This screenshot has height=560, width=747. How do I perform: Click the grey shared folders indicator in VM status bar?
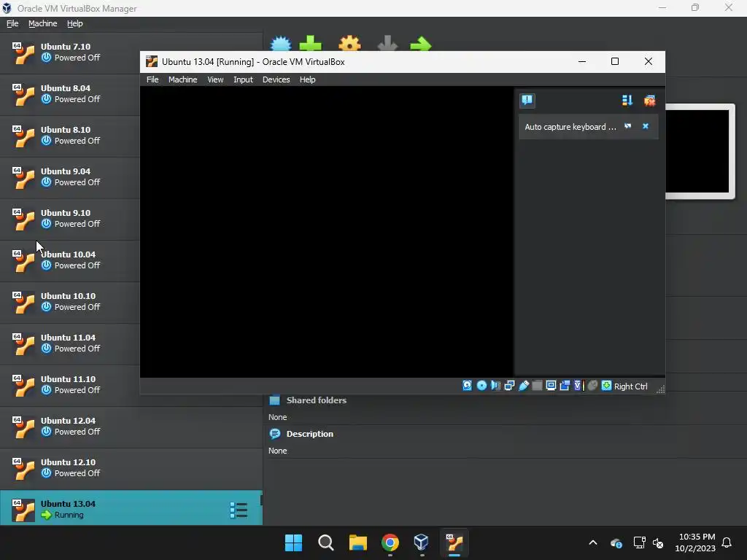coord(537,386)
